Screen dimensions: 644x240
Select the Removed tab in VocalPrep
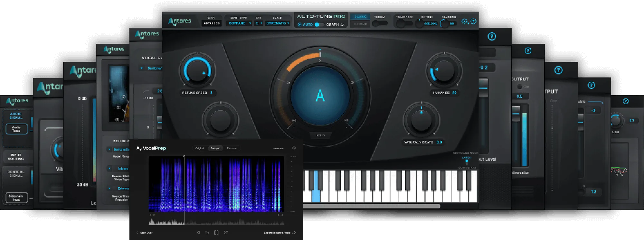(x=232, y=148)
